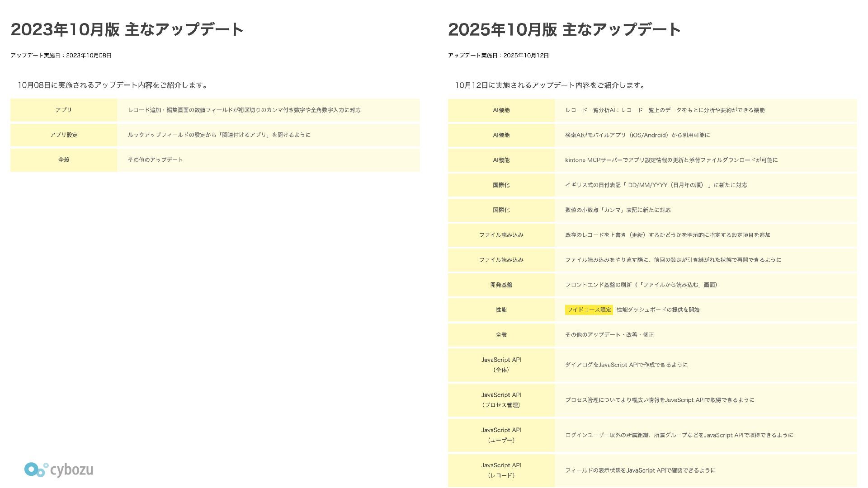Open レコード追加・編集画面の数値フィールド update link
This screenshot has height=488, width=868.
244,110
